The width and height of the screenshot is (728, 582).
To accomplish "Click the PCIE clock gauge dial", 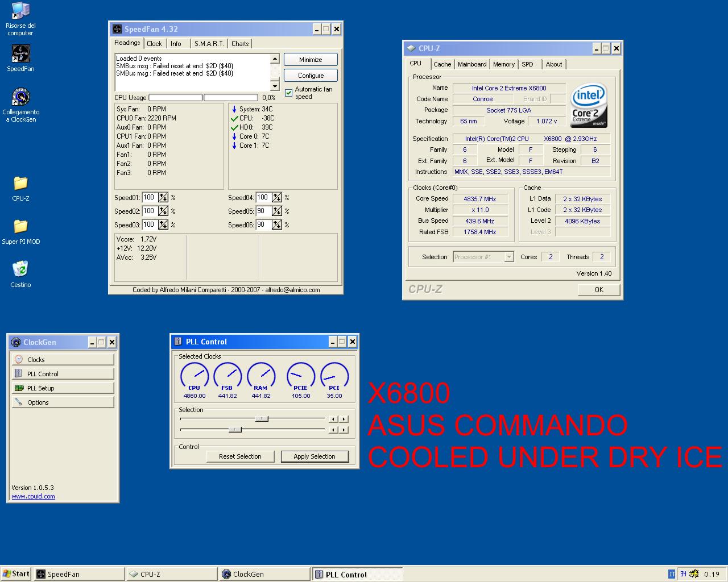I will [301, 375].
